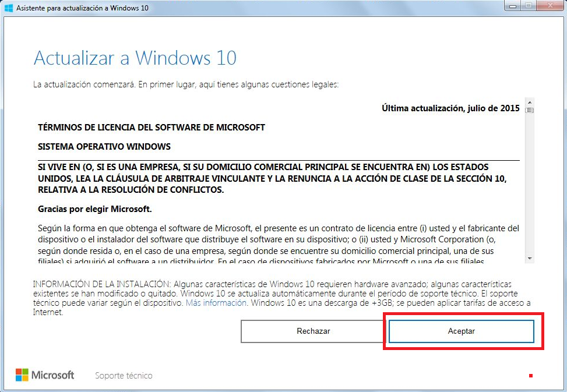Click 'TÉRMINOS DE LICENCIA DEL SOFTWARE DE MICROSOFT' text
This screenshot has width=567, height=392.
click(152, 127)
